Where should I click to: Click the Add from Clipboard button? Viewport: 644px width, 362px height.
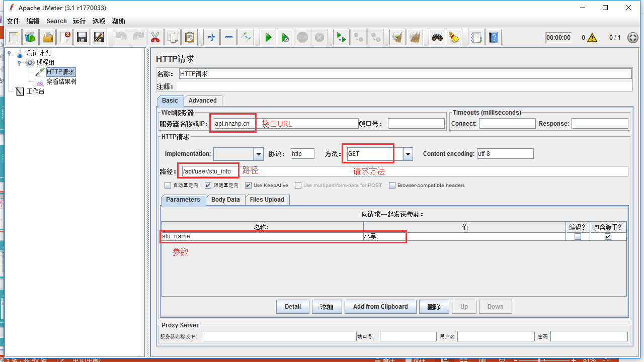(x=380, y=307)
